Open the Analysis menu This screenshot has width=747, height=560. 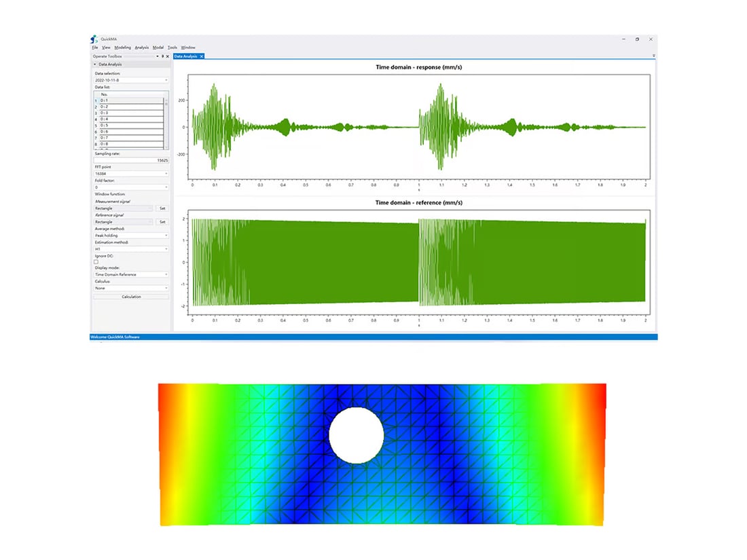pyautogui.click(x=141, y=48)
